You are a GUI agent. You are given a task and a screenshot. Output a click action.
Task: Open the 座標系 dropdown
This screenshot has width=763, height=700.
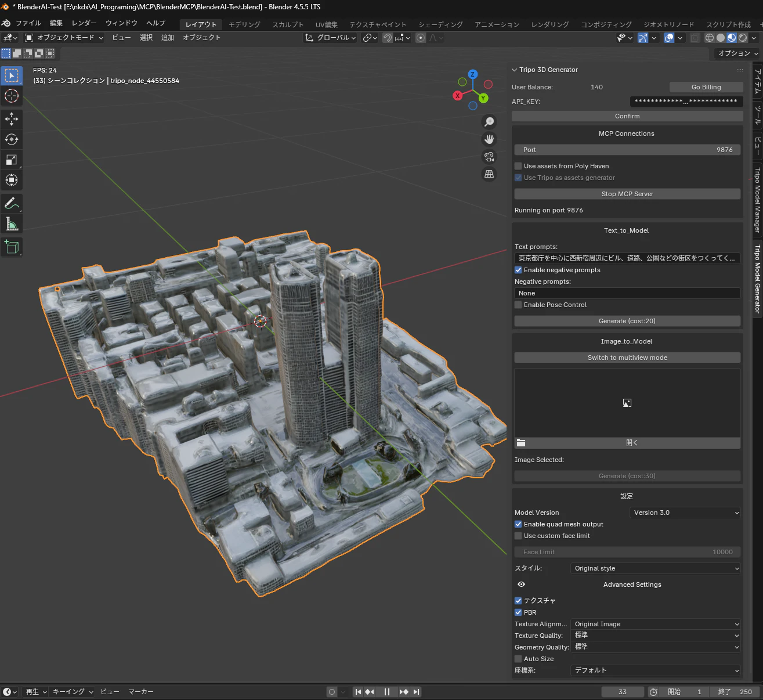656,670
